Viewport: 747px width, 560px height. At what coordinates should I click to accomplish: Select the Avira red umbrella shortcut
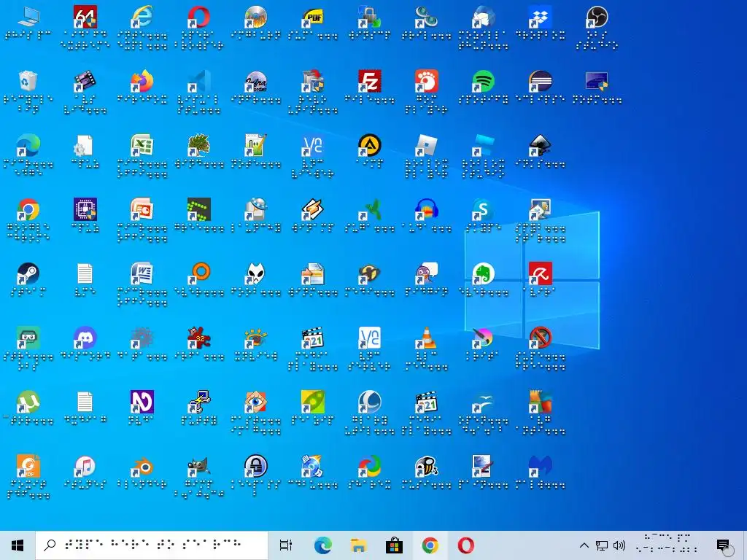tap(541, 274)
